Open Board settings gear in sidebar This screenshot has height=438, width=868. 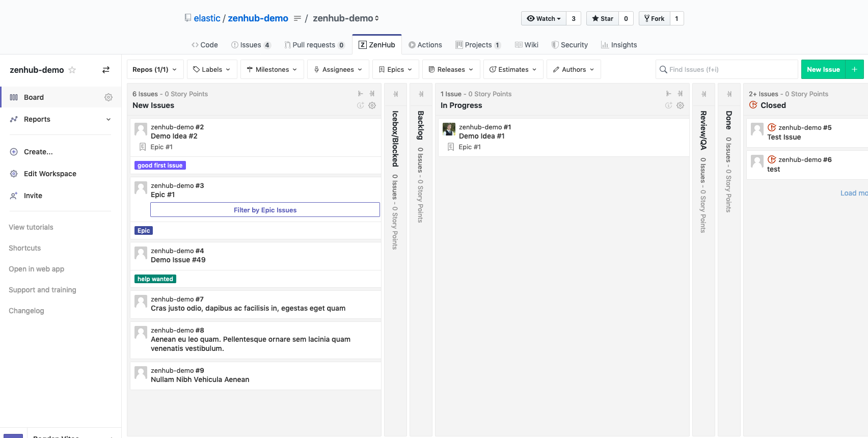click(x=108, y=97)
